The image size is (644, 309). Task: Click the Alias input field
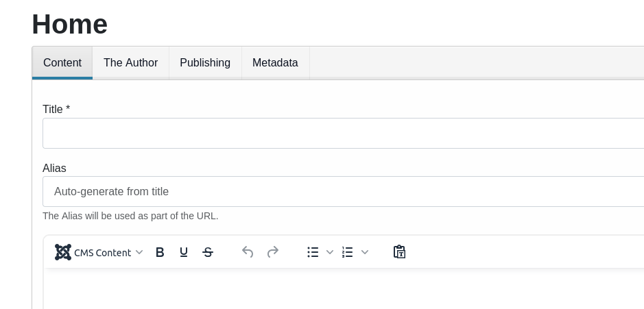tap(344, 192)
